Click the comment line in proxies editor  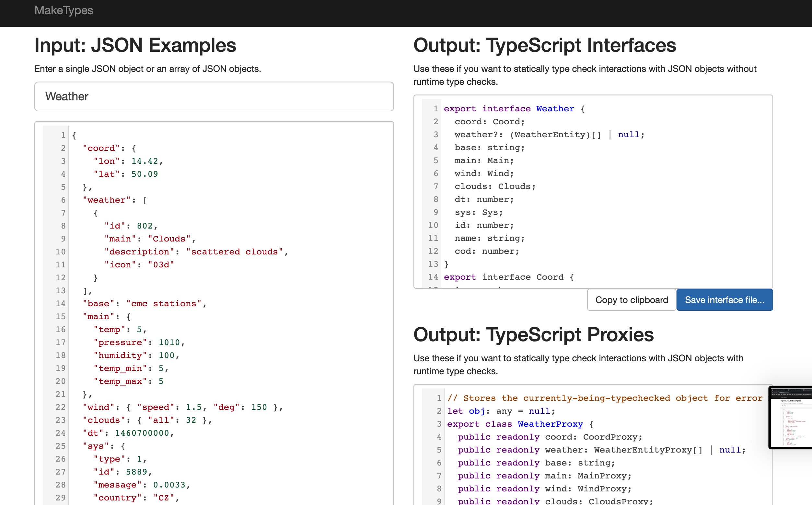click(604, 398)
